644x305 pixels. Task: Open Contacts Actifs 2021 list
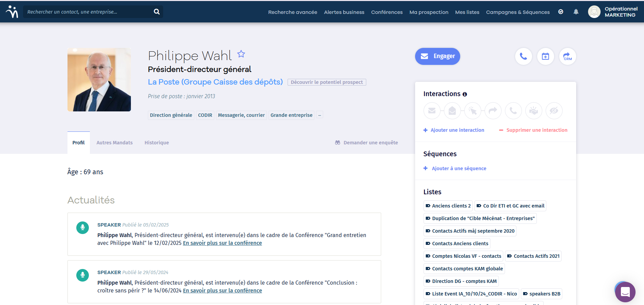533,256
